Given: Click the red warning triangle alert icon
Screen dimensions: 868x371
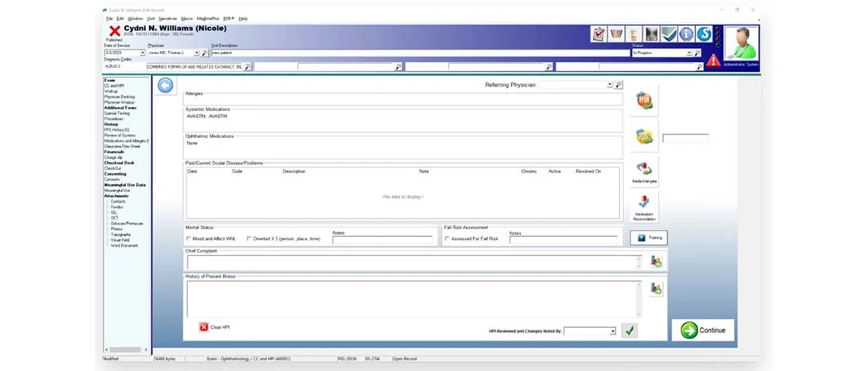Looking at the screenshot, I should (x=713, y=61).
